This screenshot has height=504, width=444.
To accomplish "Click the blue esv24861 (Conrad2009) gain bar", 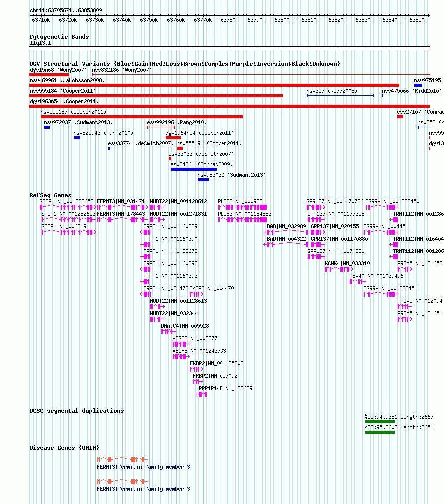I will [x=194, y=169].
